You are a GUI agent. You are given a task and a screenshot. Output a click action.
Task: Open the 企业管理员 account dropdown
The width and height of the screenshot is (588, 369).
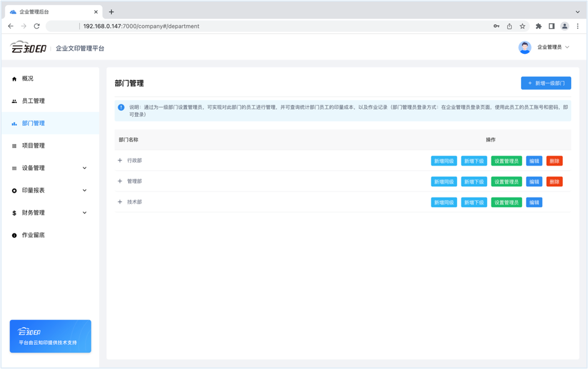click(553, 48)
